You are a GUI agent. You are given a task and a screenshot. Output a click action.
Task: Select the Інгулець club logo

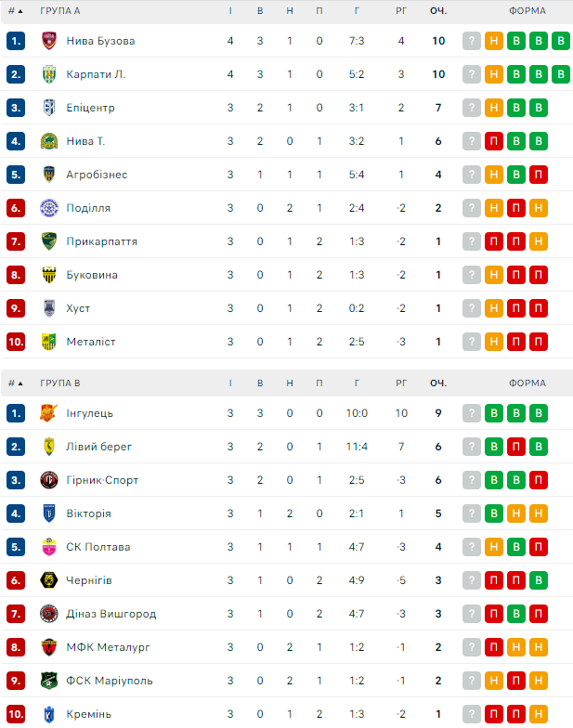click(49, 413)
